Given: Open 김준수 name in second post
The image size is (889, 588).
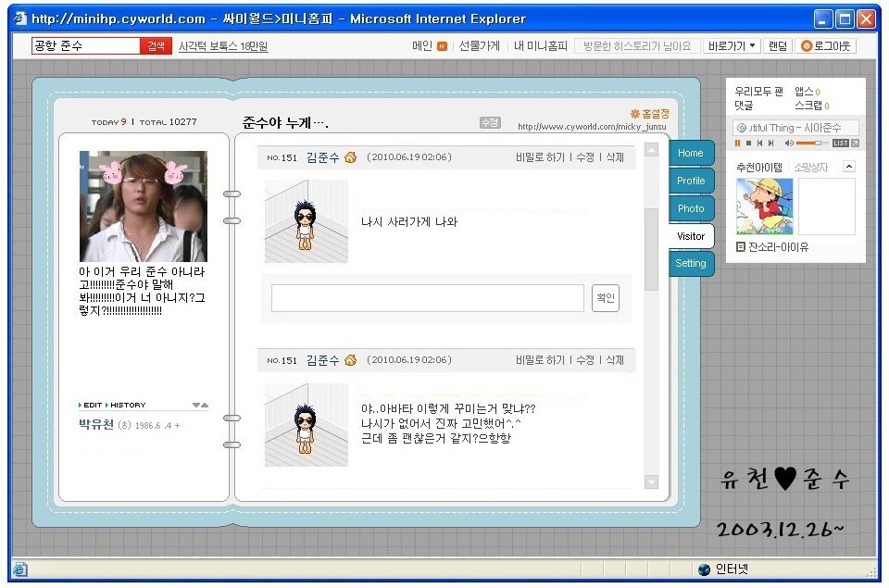Looking at the screenshot, I should [x=322, y=360].
